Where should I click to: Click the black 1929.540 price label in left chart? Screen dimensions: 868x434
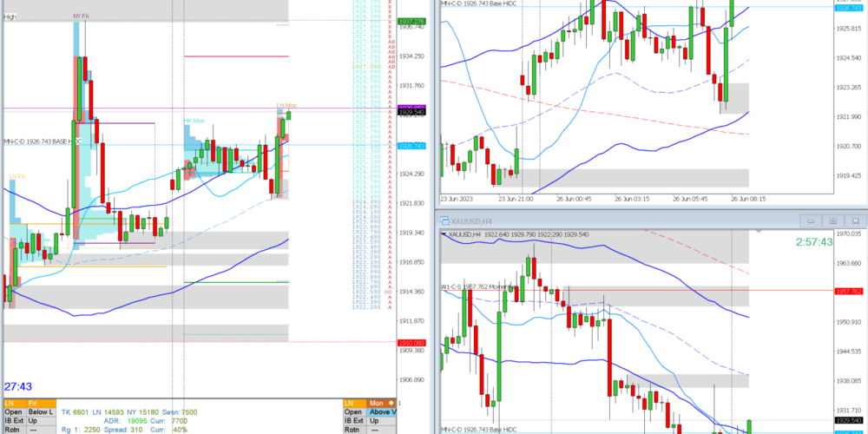click(411, 112)
